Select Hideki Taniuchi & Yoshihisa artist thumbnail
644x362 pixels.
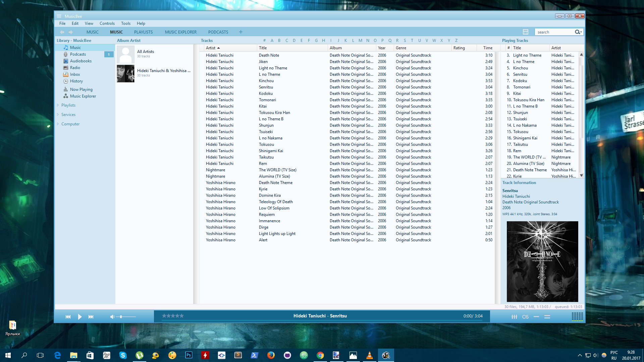[125, 73]
